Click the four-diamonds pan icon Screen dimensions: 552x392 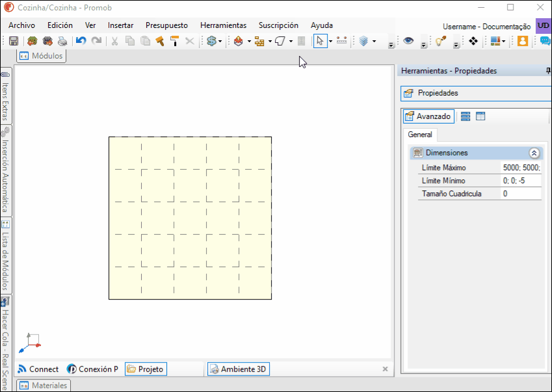[x=473, y=41]
